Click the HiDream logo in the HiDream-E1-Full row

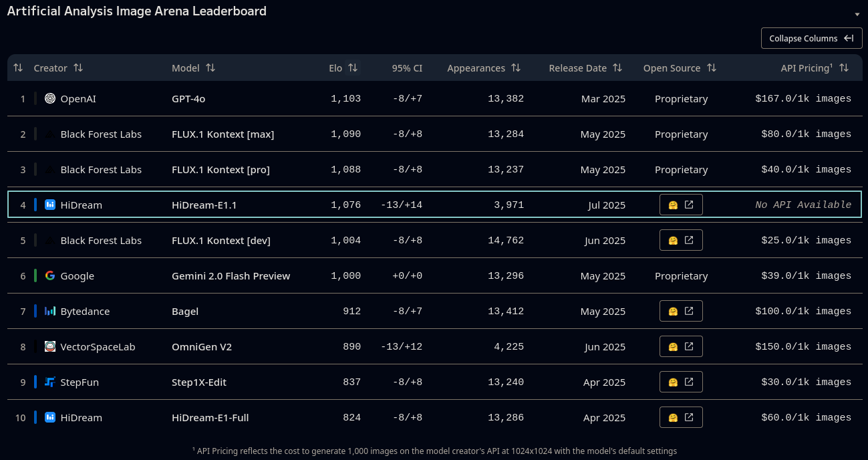tap(50, 417)
